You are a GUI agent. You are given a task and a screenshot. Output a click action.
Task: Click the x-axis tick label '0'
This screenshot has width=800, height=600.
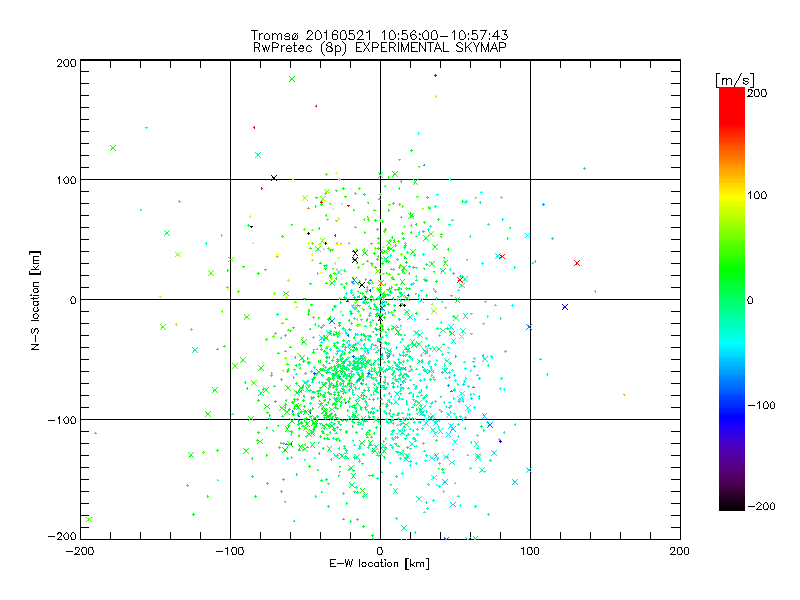[x=380, y=551]
